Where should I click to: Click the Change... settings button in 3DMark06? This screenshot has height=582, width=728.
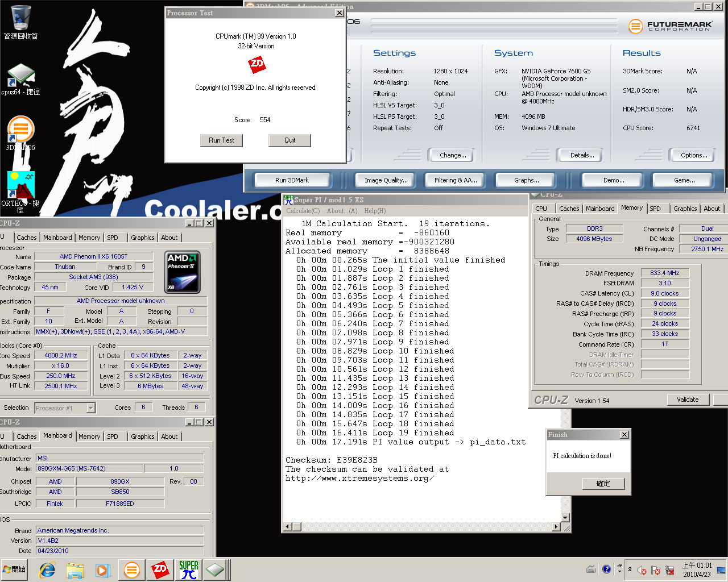coord(453,155)
